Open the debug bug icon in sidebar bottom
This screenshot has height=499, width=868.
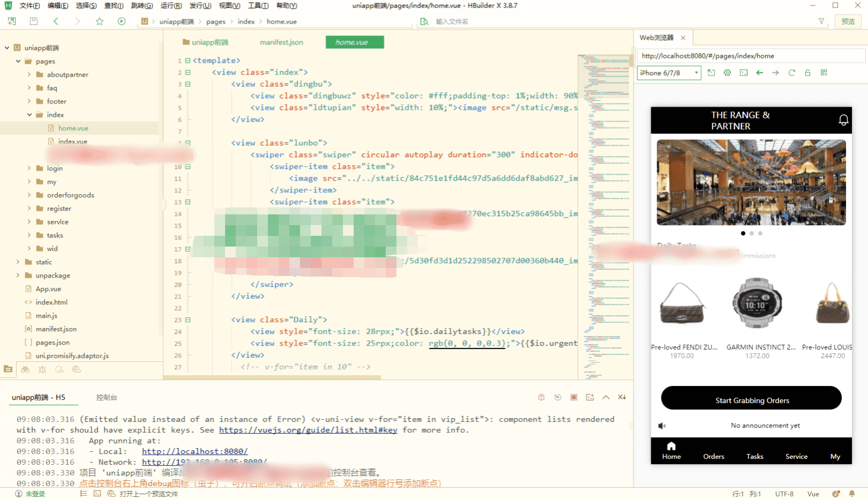click(42, 369)
